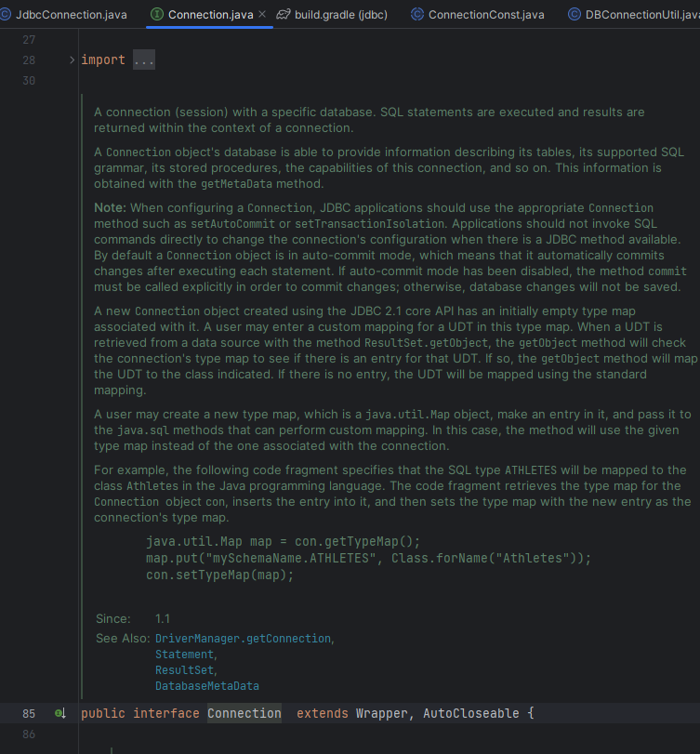
Task: Click the 'Note:' bold text in the documentation
Action: tap(110, 207)
